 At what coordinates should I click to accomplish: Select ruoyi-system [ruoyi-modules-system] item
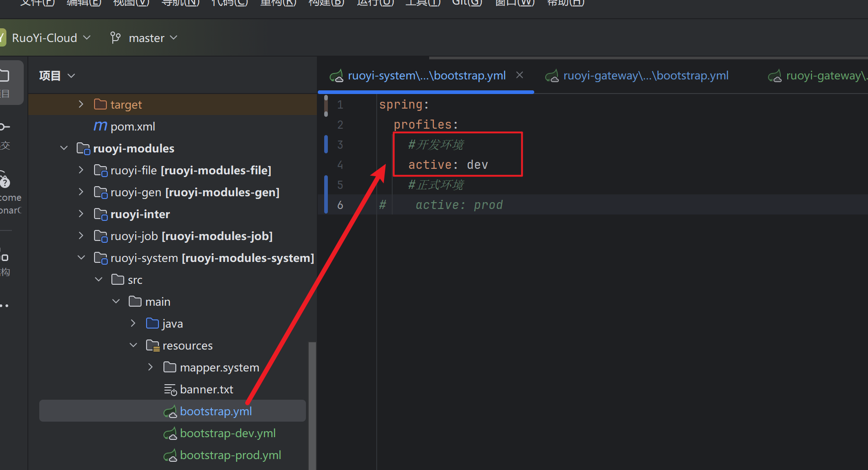tap(212, 258)
